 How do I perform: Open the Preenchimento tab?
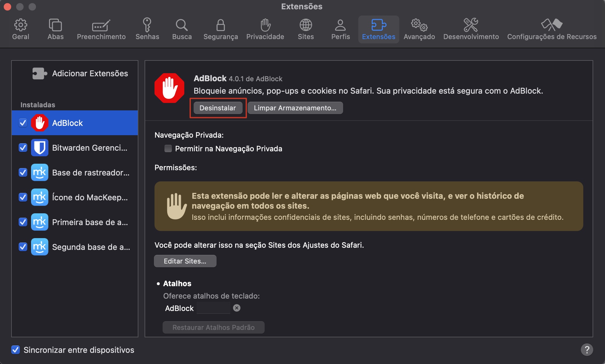click(x=101, y=29)
